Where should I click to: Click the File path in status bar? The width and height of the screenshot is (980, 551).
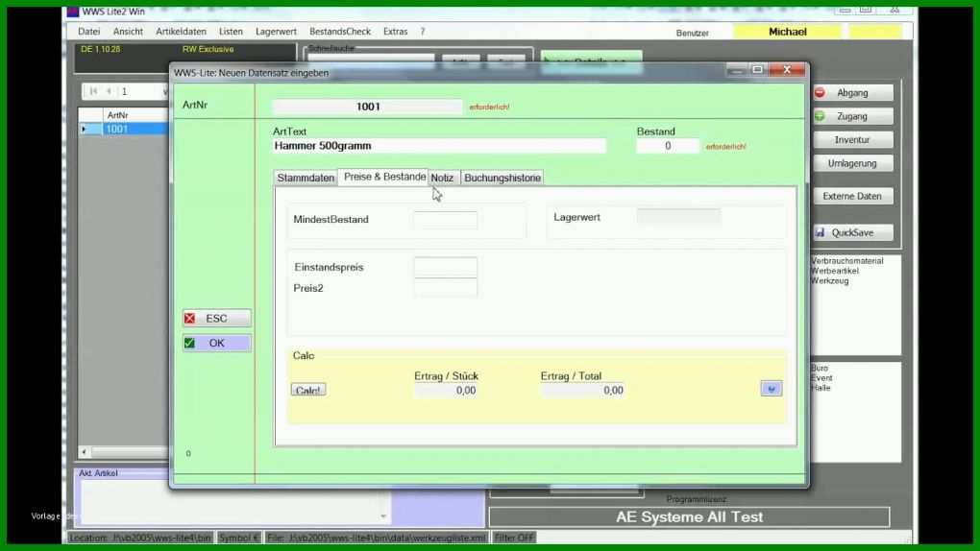(x=377, y=538)
